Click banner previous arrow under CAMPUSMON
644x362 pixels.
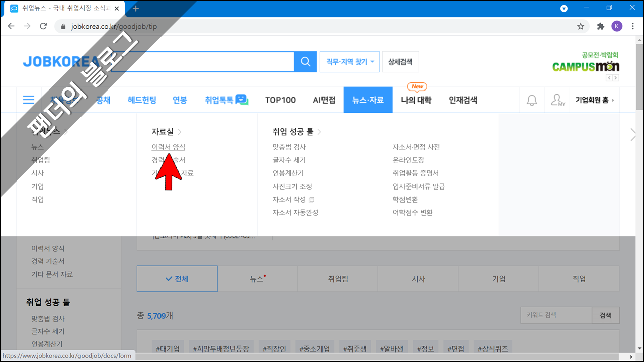click(x=609, y=78)
